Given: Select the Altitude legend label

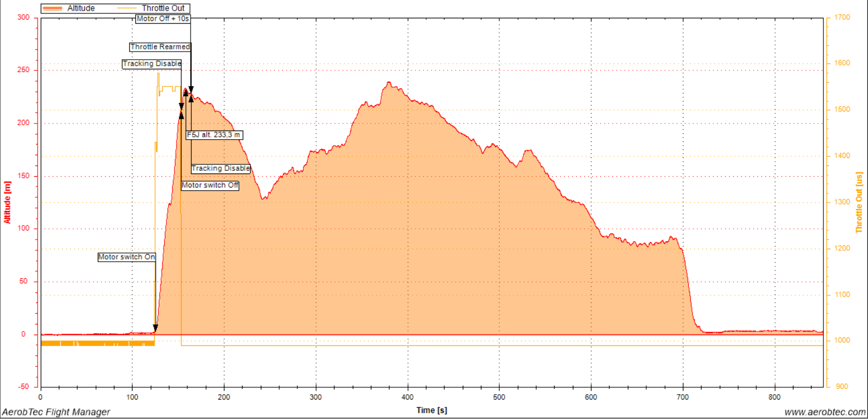Looking at the screenshot, I should pos(81,9).
